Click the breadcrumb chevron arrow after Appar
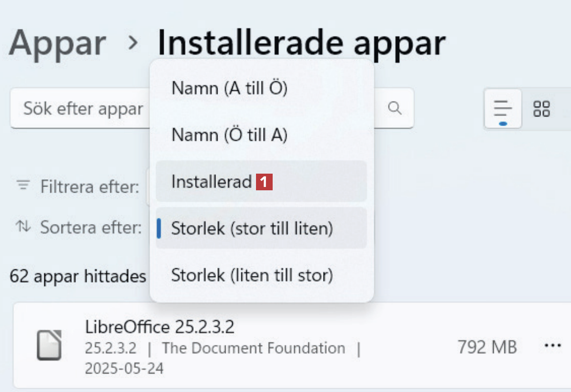The height and width of the screenshot is (392, 571). 133,43
